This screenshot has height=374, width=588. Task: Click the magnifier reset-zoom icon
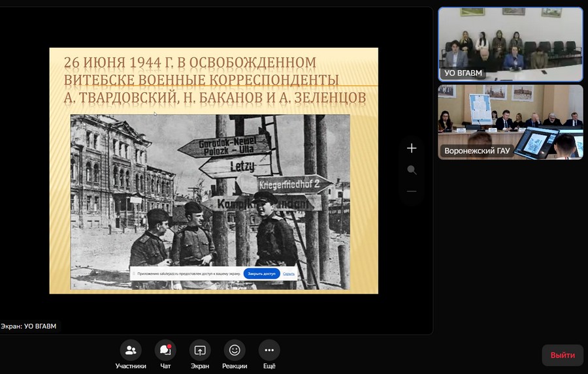click(412, 170)
